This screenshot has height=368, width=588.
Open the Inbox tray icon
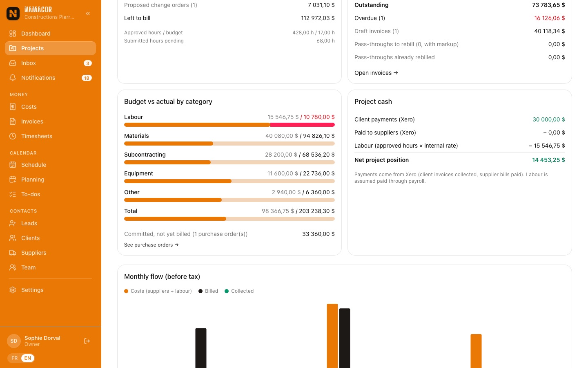point(13,63)
